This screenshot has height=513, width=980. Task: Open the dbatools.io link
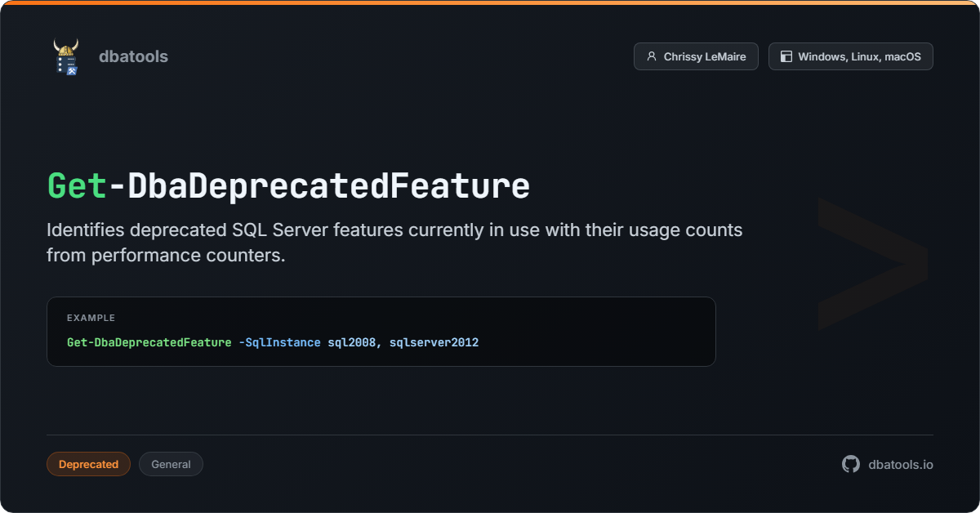(900, 464)
